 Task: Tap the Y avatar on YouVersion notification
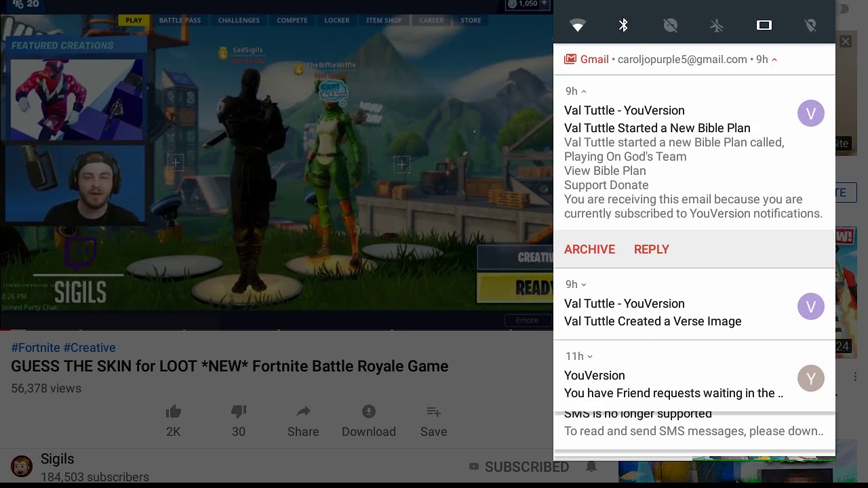click(x=811, y=378)
